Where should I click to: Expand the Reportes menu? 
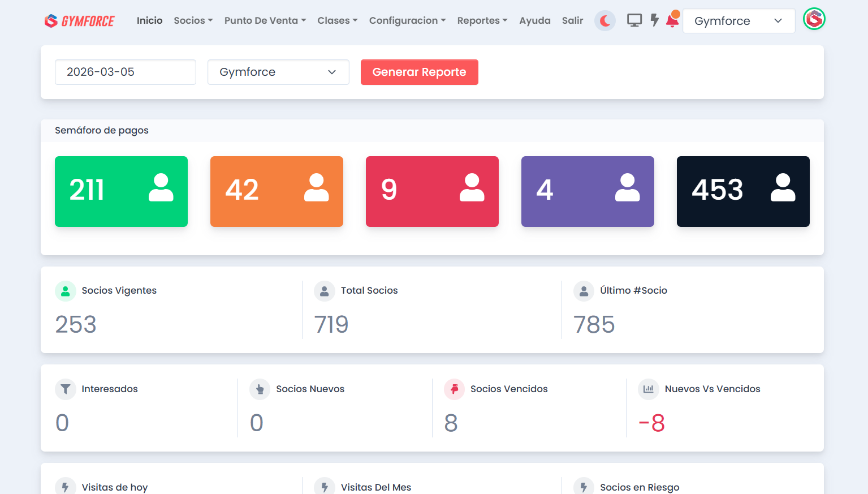(x=482, y=20)
